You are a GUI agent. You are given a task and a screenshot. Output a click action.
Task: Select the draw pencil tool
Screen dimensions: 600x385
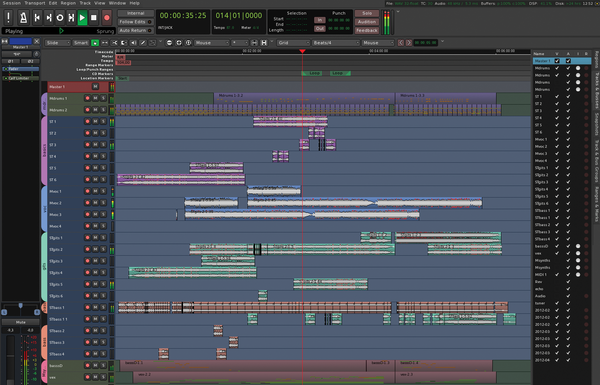[x=143, y=43]
